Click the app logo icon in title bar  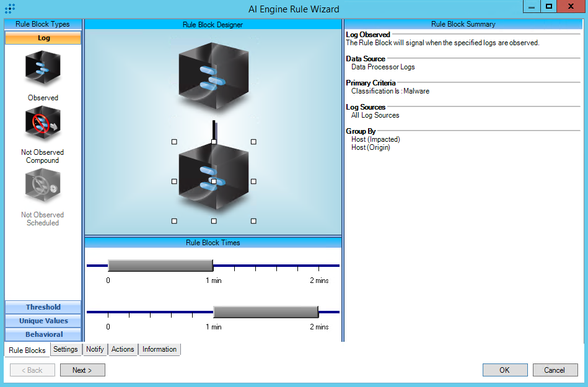(x=10, y=9)
